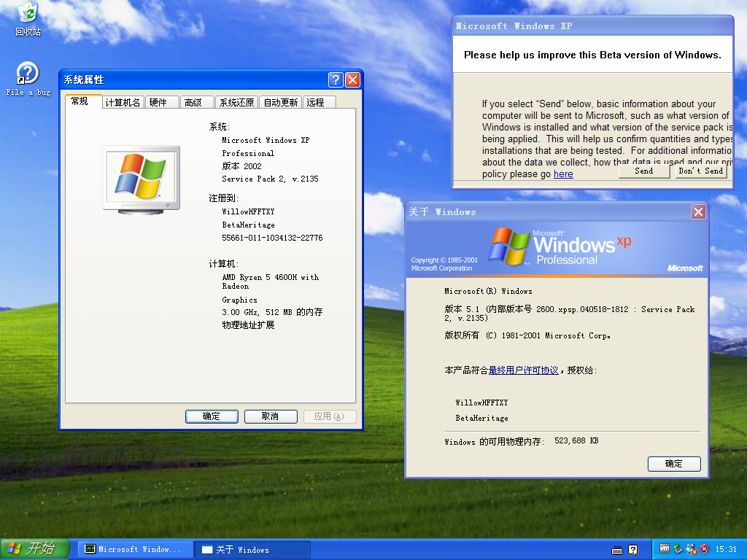Click 确定 in the 系统属性 dialog
This screenshot has height=560, width=747.
tap(212, 416)
